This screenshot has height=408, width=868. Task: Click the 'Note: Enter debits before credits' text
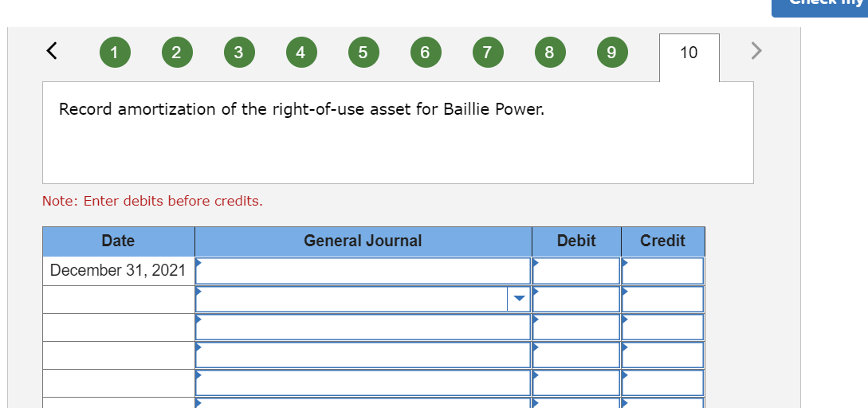pyautogui.click(x=153, y=201)
